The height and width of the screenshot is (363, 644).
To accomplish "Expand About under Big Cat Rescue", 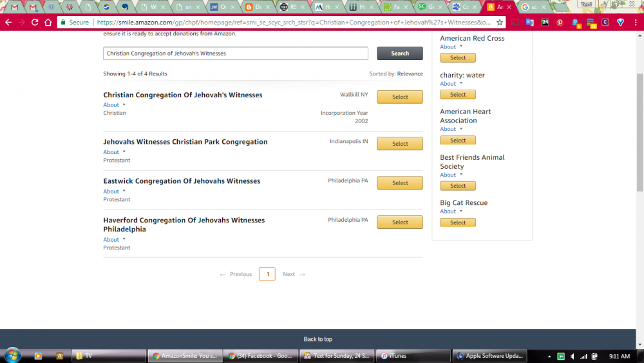I will 451,211.
